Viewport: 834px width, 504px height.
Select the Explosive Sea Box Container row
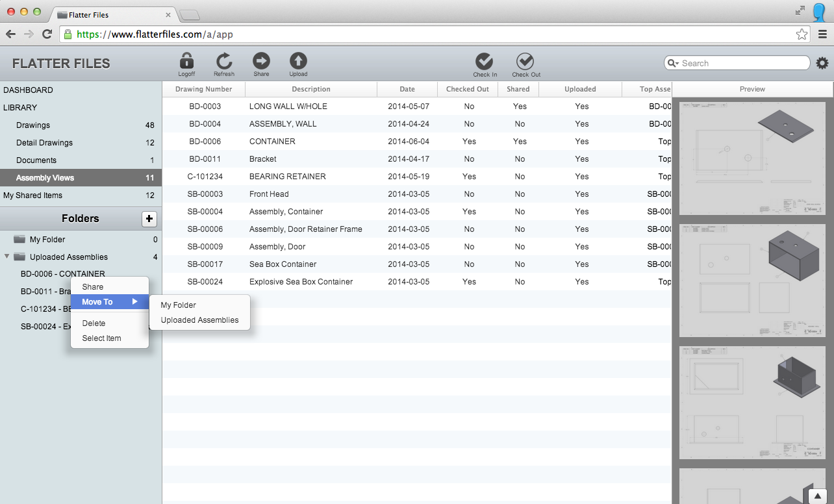[x=417, y=282]
